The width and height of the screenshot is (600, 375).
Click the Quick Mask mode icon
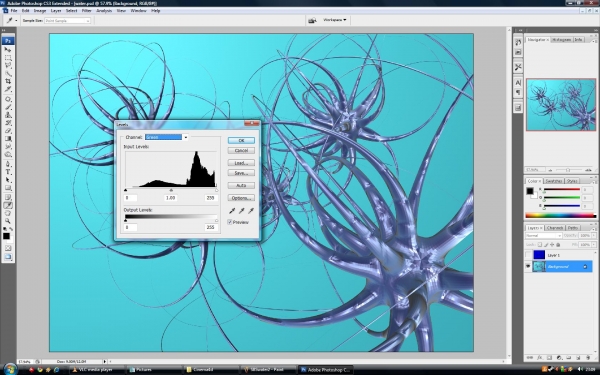[8, 248]
